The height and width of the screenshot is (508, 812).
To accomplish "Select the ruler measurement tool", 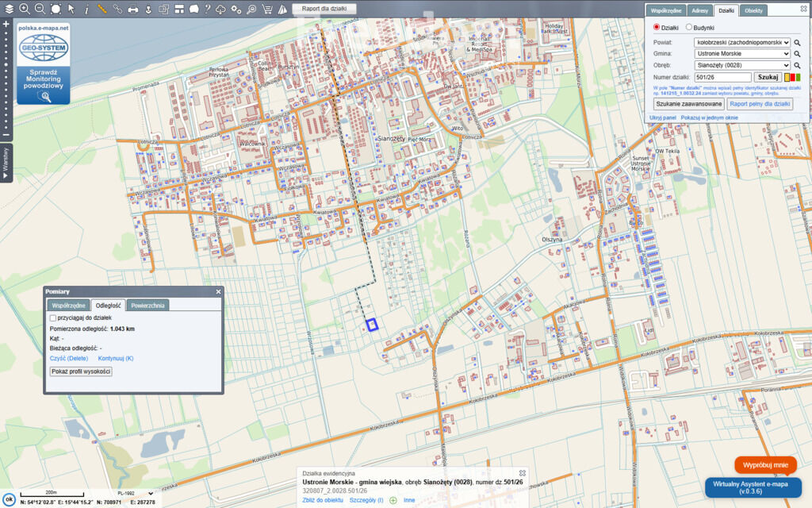I will pyautogui.click(x=102, y=9).
